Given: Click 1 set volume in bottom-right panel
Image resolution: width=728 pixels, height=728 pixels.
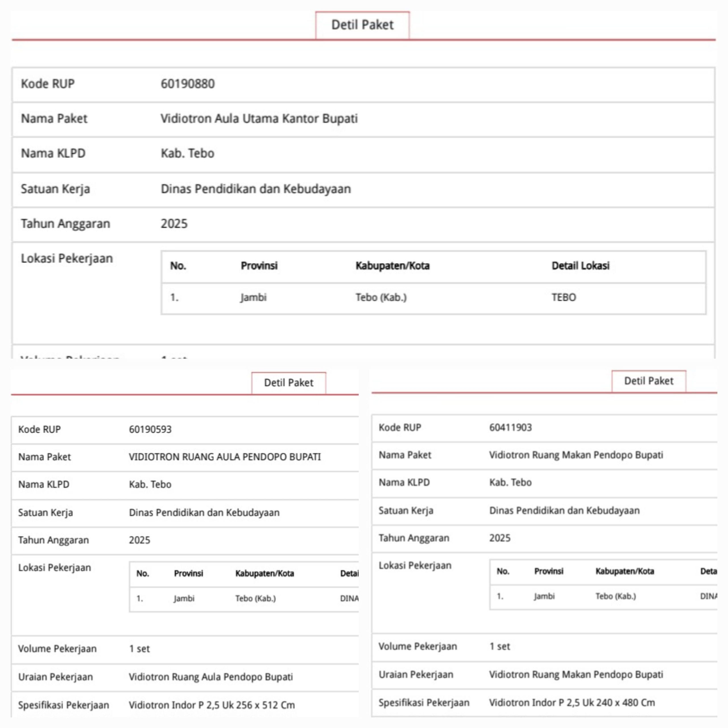Looking at the screenshot, I should tap(499, 647).
